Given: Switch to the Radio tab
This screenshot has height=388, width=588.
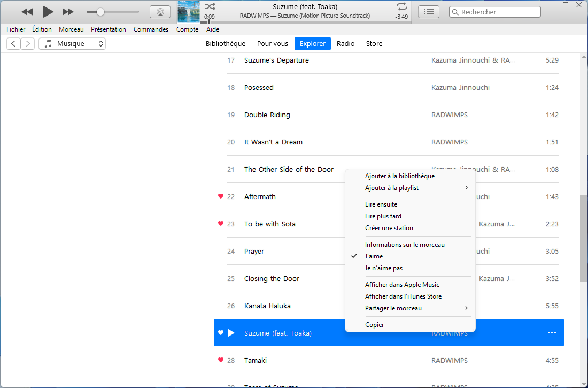Looking at the screenshot, I should pyautogui.click(x=345, y=43).
